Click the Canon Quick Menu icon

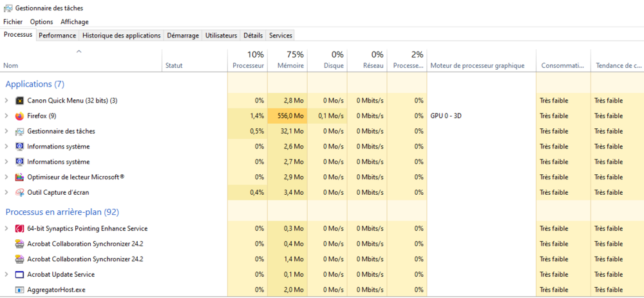click(x=19, y=101)
